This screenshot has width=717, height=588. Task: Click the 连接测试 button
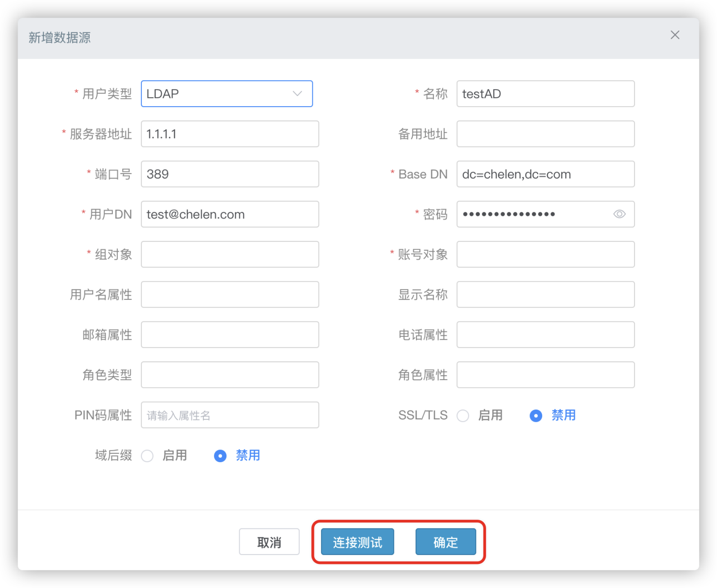coord(357,542)
